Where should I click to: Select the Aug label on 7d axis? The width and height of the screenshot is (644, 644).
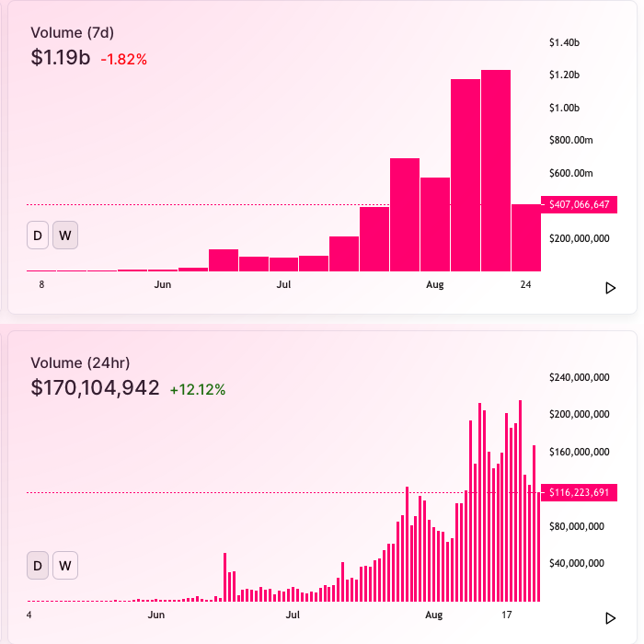[x=435, y=284]
